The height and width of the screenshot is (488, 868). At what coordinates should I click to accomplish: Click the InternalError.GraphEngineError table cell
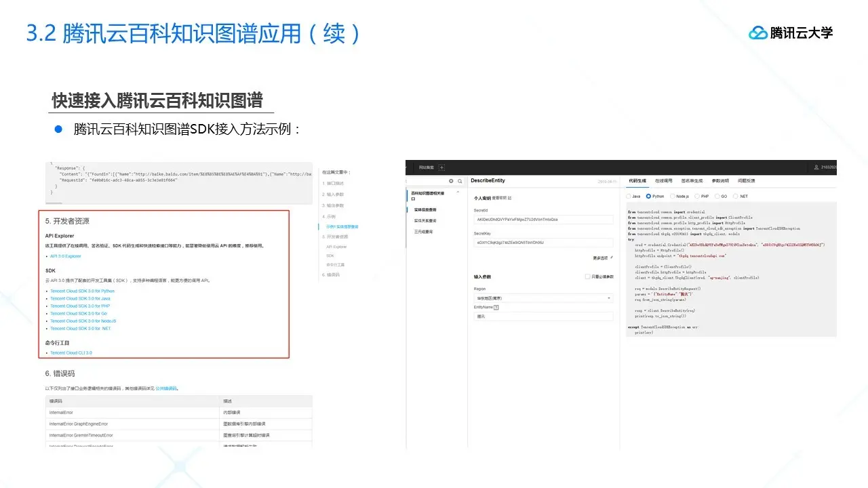coord(132,424)
